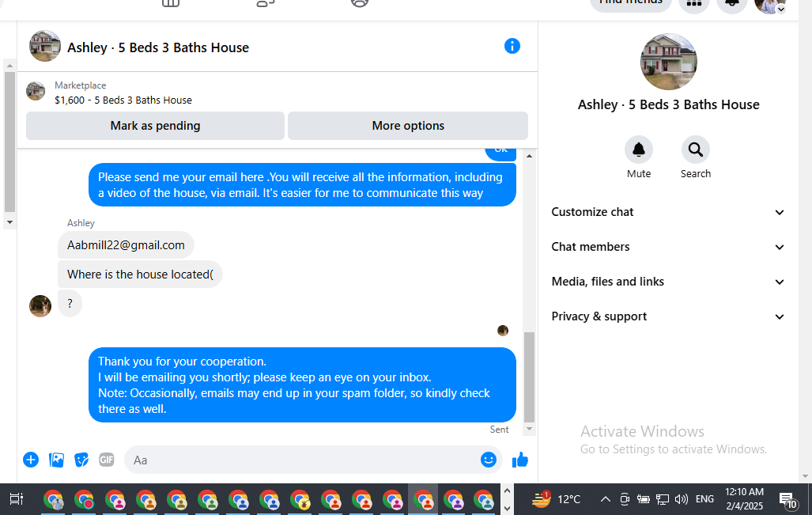Screen dimensions: 812x515
Task: Attach a photo using the image icon
Action: 56,460
